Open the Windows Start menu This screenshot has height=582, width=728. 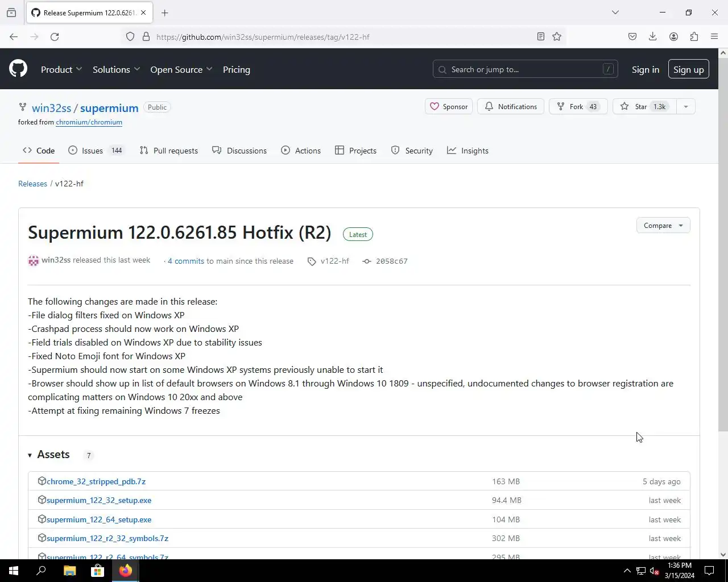coord(14,571)
